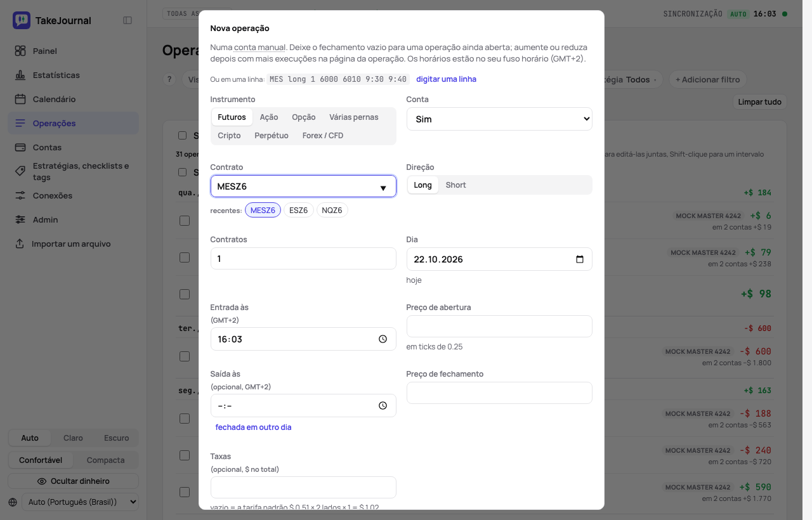Select Long direction
Screen dimensions: 812x520
[422, 185]
